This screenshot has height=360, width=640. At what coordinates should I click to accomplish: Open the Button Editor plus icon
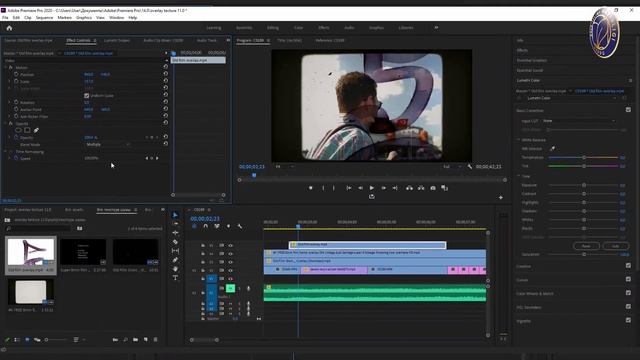click(x=501, y=198)
